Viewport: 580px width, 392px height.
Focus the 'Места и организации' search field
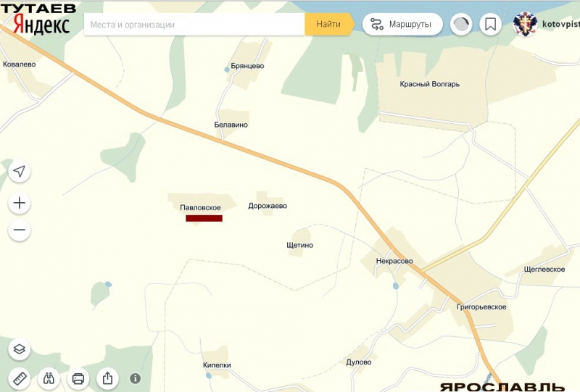click(x=194, y=24)
